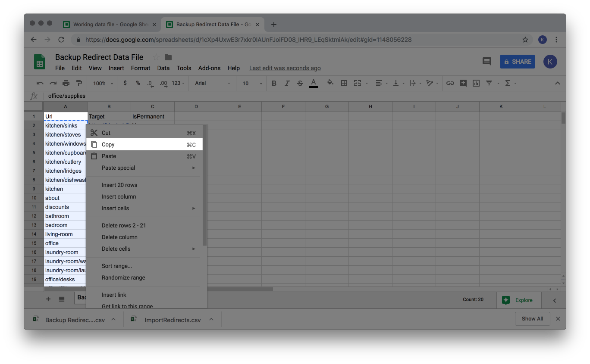Viewport: 590px width, 364px height.
Task: Format as percent icon
Action: (x=138, y=83)
